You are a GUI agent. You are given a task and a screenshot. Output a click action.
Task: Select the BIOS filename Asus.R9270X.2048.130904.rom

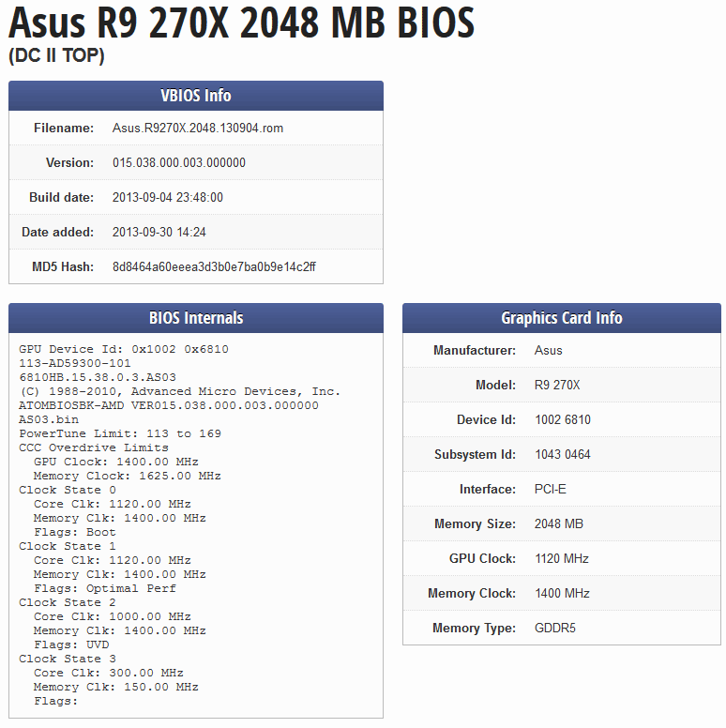(x=198, y=128)
